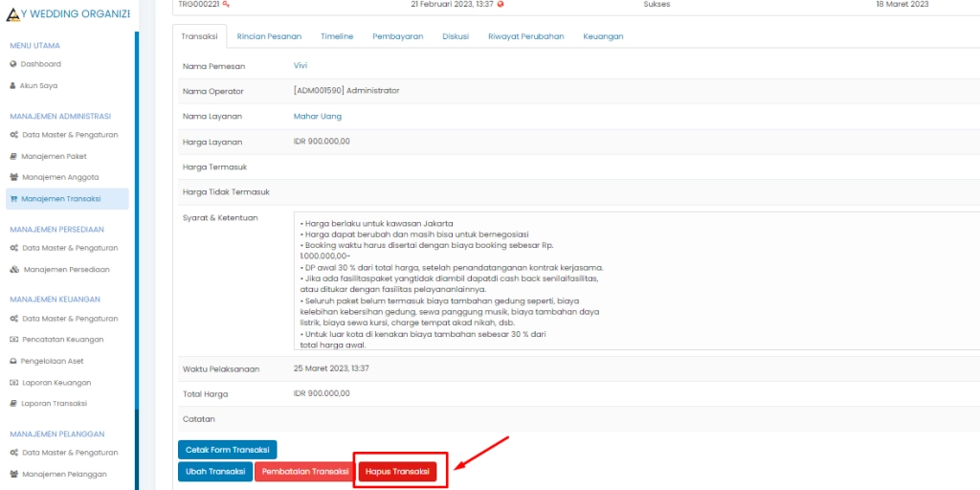Image resolution: width=980 pixels, height=490 pixels.
Task: Switch to the Rincian Pesanan tab
Action: 269,36
